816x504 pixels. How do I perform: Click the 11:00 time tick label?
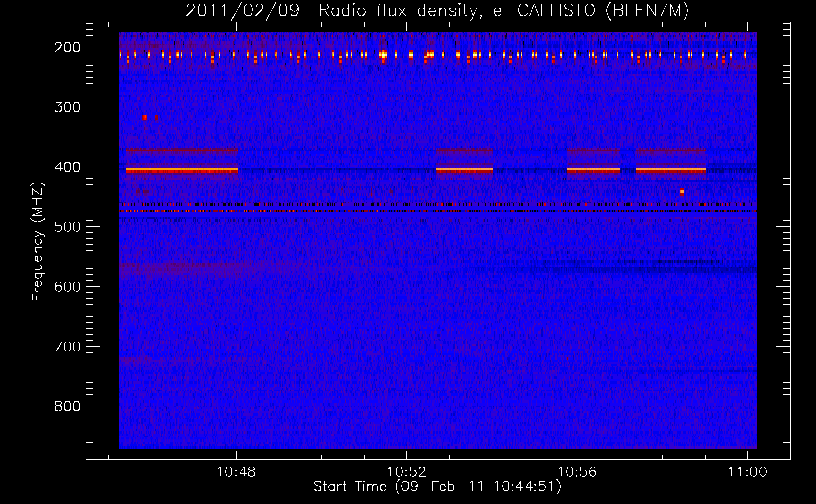click(747, 472)
